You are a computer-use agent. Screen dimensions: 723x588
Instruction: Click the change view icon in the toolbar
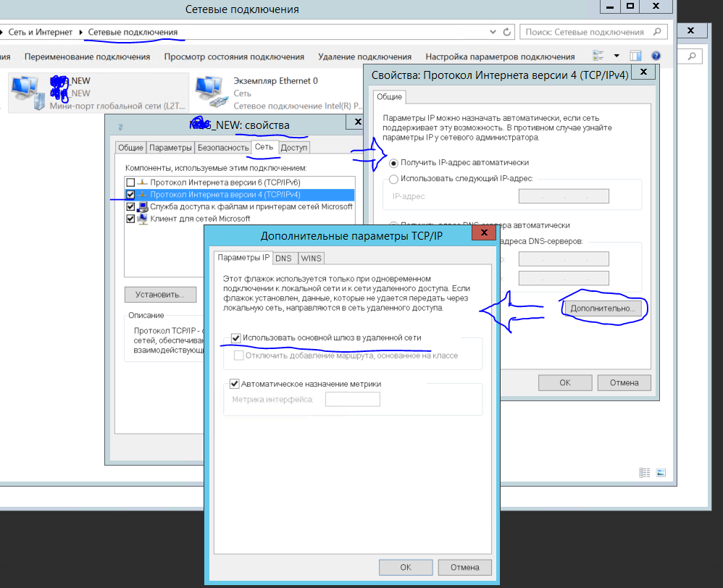point(598,56)
